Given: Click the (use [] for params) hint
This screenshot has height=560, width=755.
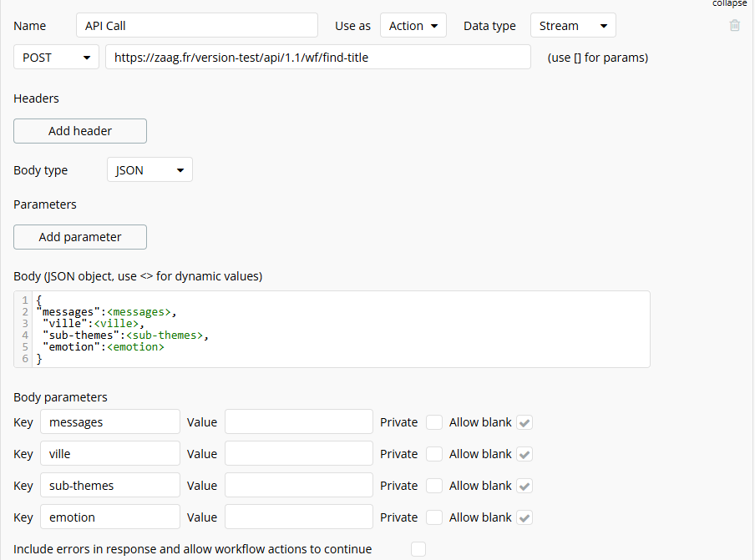Looking at the screenshot, I should click(597, 58).
